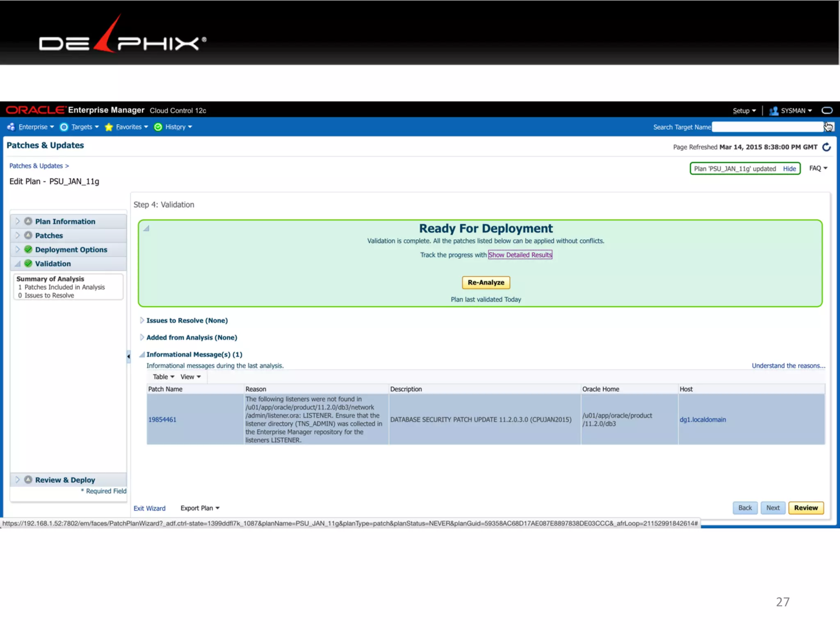Viewport: 840px width, 630px height.
Task: Expand Issues to Resolve section
Action: 142,320
